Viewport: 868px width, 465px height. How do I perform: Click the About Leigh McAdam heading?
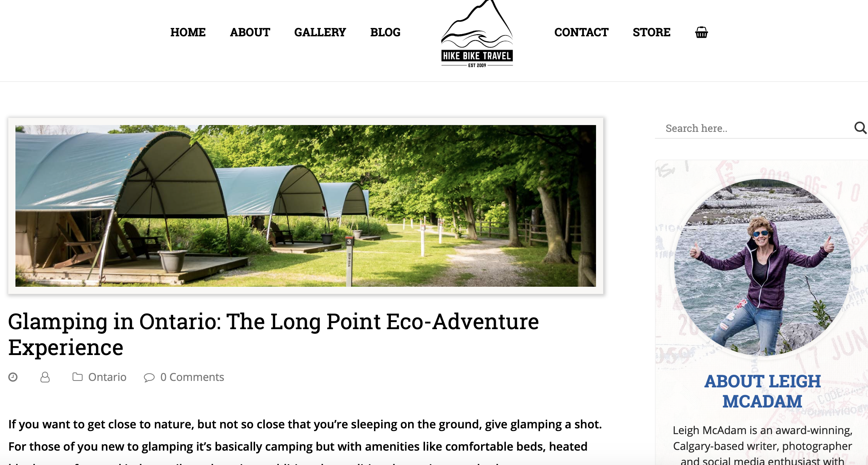(x=762, y=391)
